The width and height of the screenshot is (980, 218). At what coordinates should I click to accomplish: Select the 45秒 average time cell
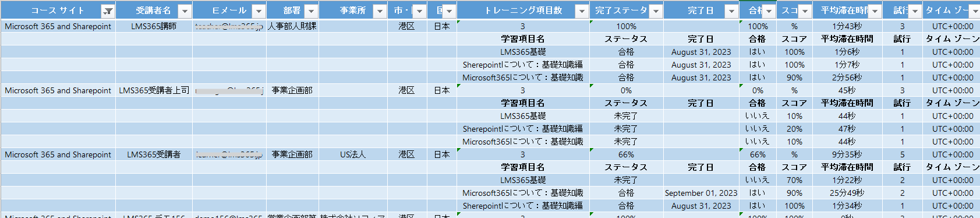point(847,90)
